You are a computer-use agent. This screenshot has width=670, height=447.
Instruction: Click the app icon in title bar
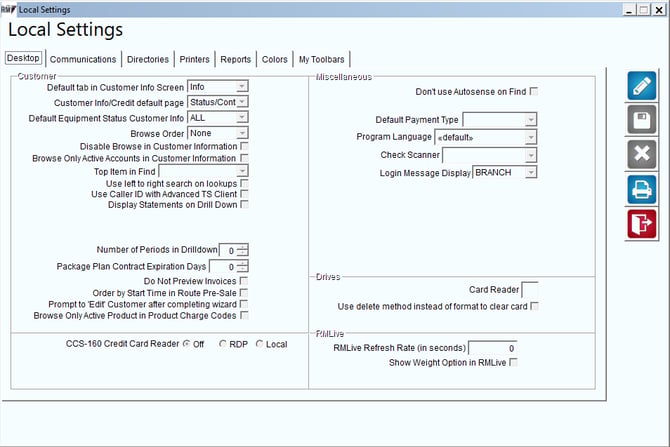click(9, 9)
